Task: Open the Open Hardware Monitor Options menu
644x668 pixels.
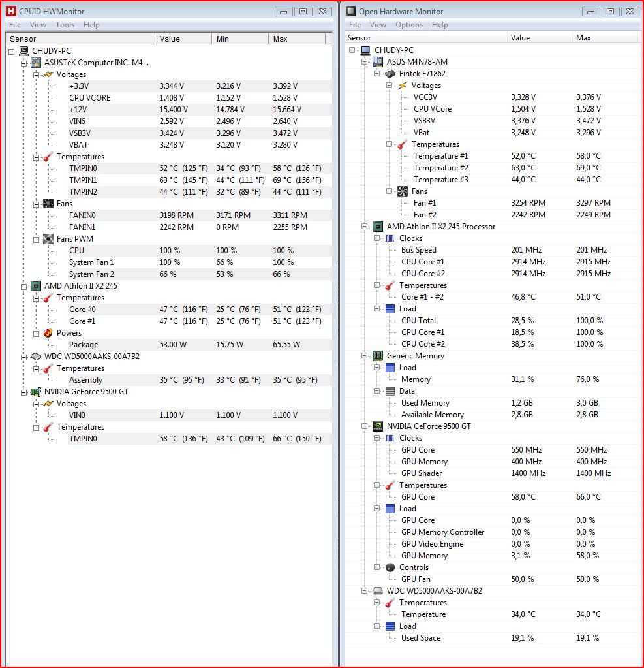Action: pyautogui.click(x=409, y=25)
